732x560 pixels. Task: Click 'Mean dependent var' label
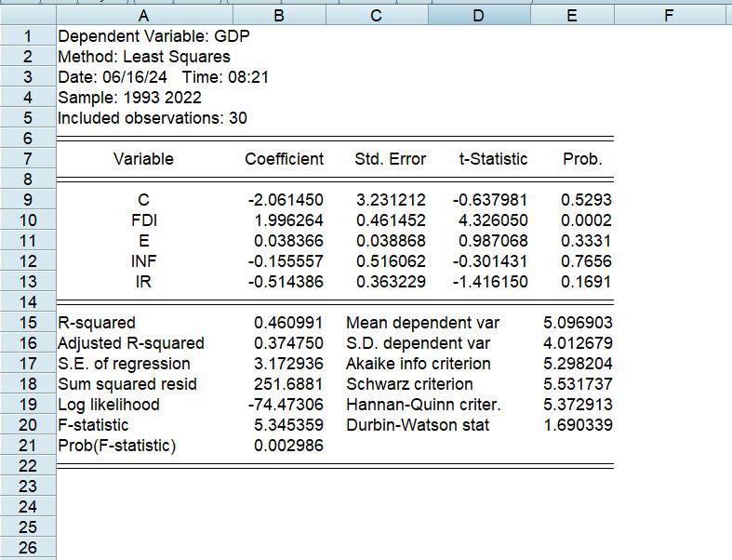(x=422, y=323)
